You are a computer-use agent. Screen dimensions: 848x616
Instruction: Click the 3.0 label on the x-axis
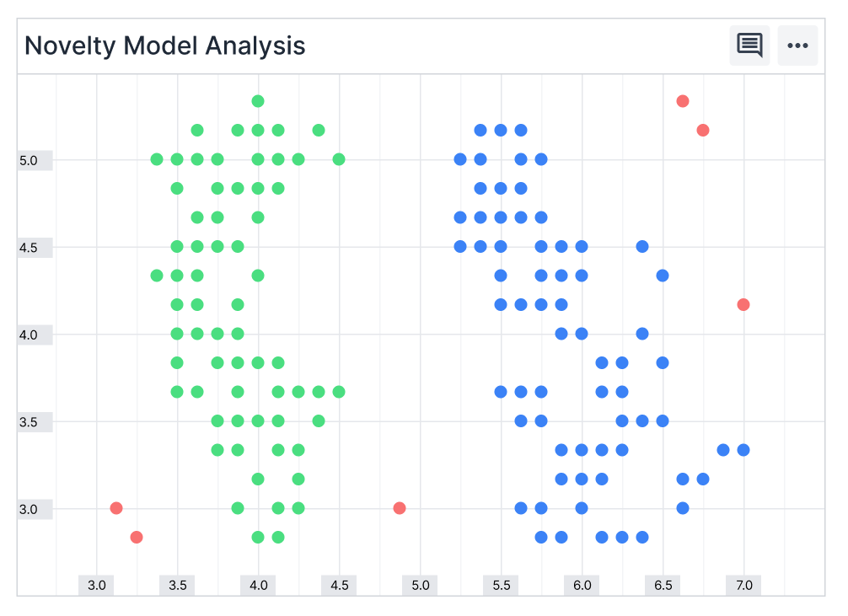[x=97, y=585]
